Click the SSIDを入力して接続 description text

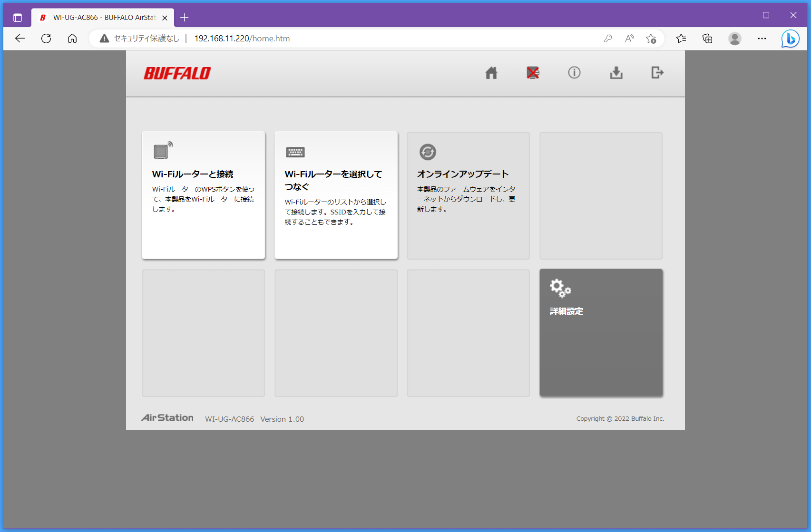click(x=335, y=212)
